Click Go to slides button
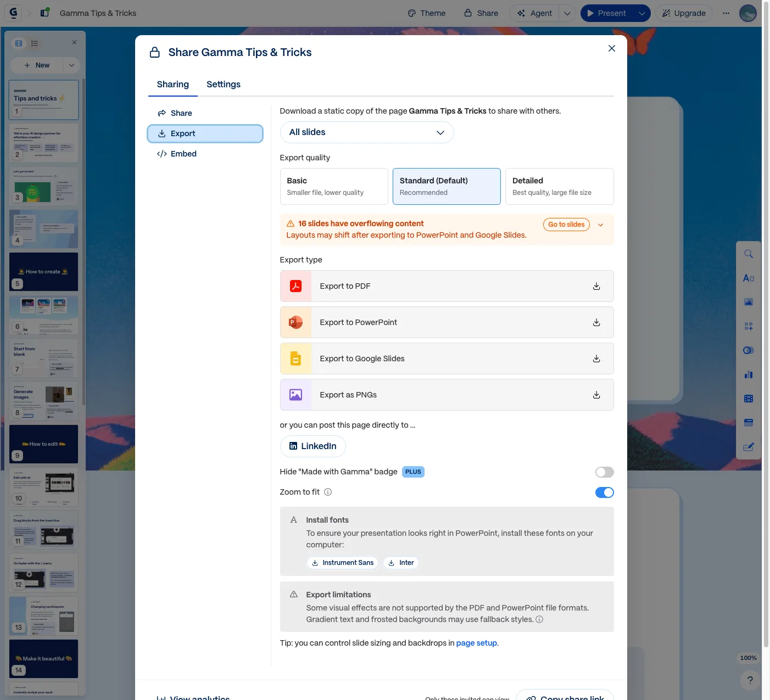This screenshot has height=700, width=770. [566, 225]
